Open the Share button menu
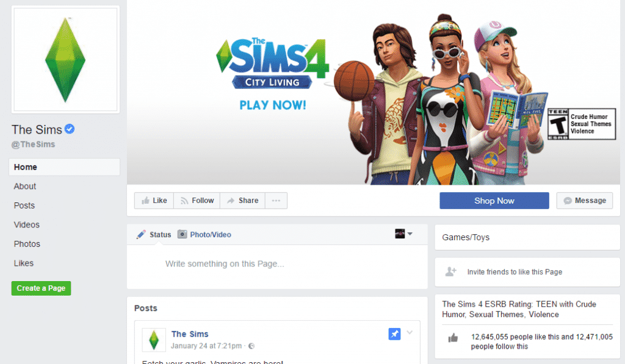Viewport: 625px width, 364px height. click(243, 201)
